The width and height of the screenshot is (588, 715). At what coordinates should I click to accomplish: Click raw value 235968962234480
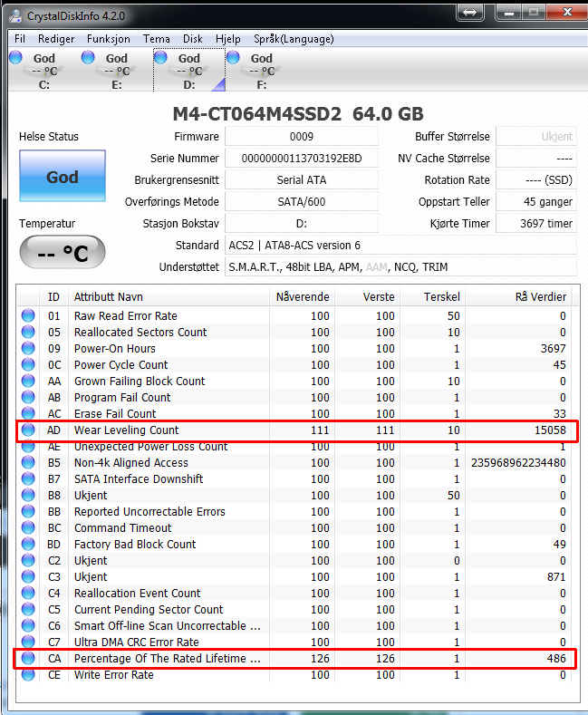click(x=518, y=462)
